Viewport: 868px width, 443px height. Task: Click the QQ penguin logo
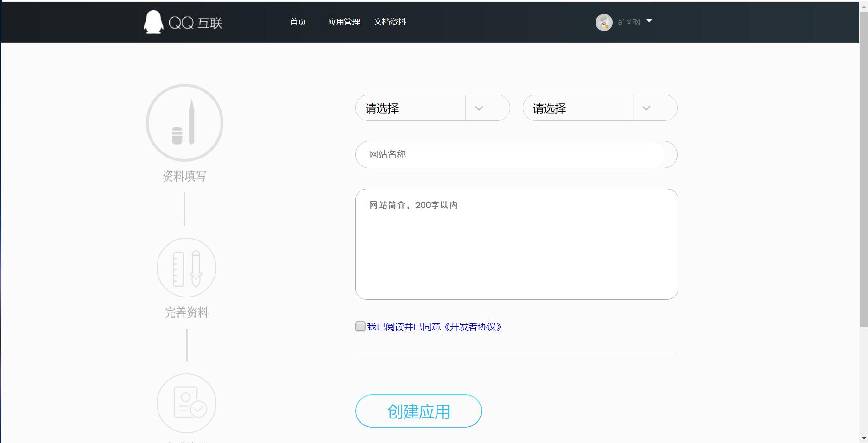153,21
